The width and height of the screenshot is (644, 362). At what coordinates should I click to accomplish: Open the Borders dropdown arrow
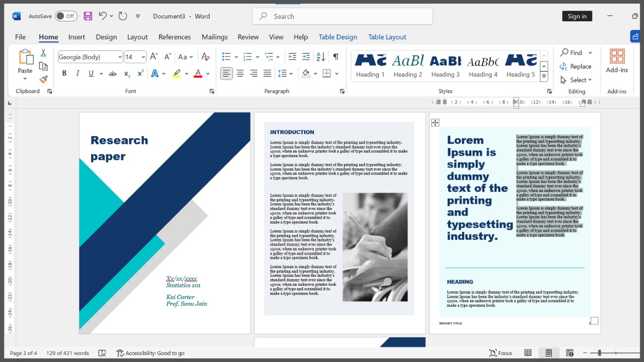(x=336, y=73)
